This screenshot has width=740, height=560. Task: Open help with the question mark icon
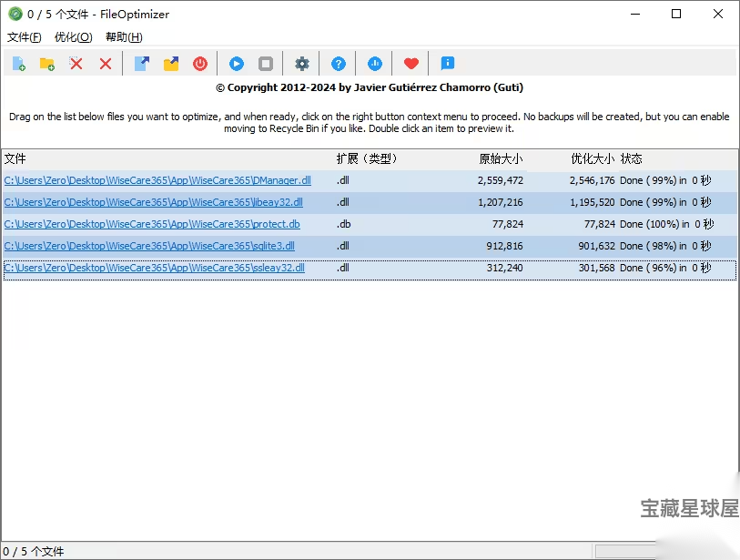pyautogui.click(x=339, y=63)
